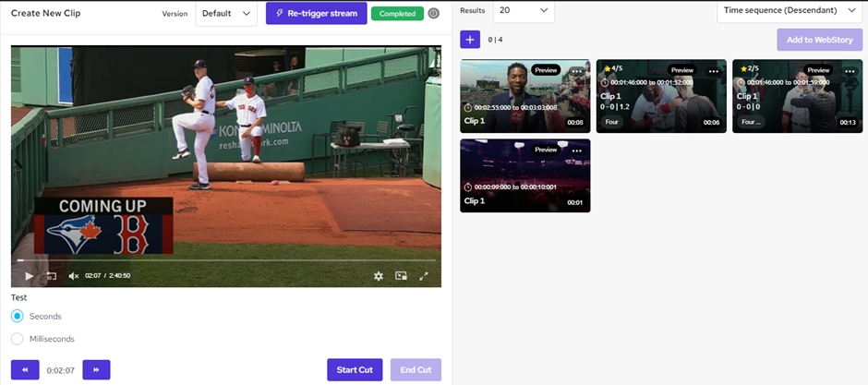Open the Version Default dropdown
Image resolution: width=868 pixels, height=385 pixels.
click(226, 13)
